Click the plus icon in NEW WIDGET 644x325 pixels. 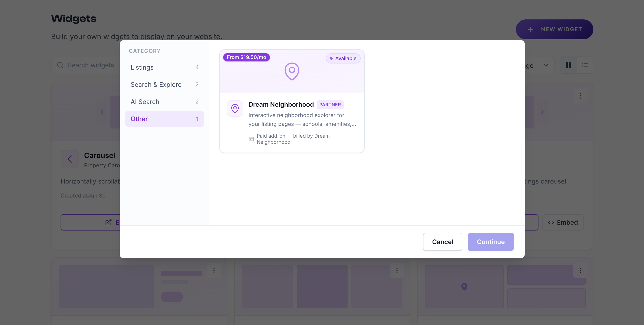point(530,29)
